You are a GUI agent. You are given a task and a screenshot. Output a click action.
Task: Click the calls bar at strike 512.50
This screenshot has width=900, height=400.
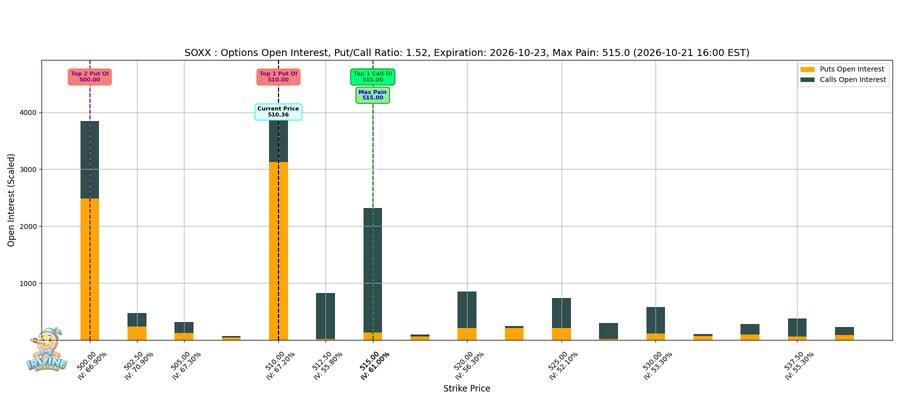(x=325, y=316)
